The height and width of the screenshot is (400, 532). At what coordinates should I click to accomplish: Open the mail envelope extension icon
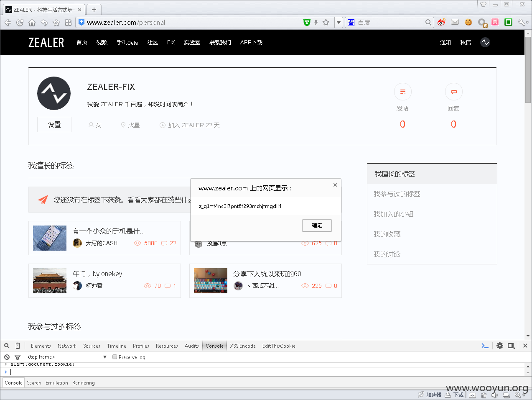point(455,22)
